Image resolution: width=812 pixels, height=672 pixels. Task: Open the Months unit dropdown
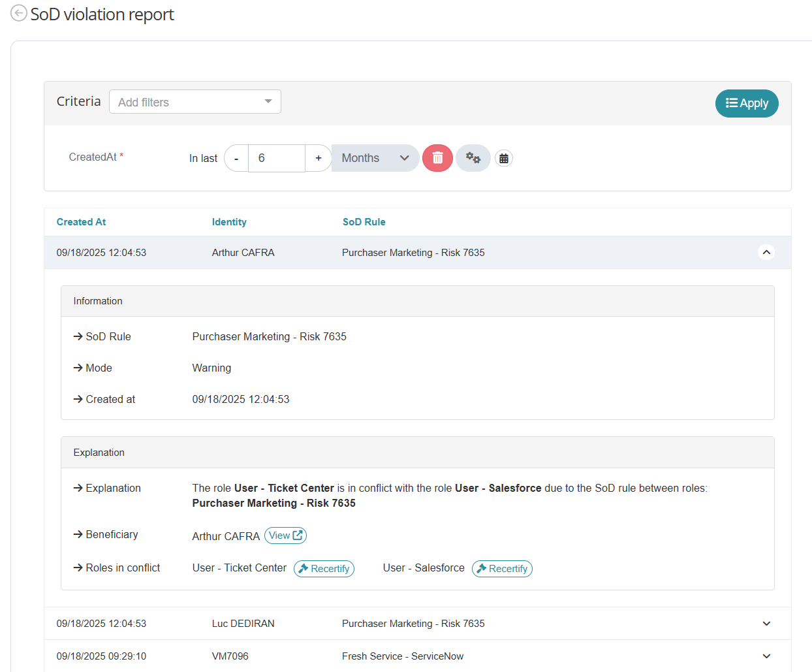tap(375, 158)
